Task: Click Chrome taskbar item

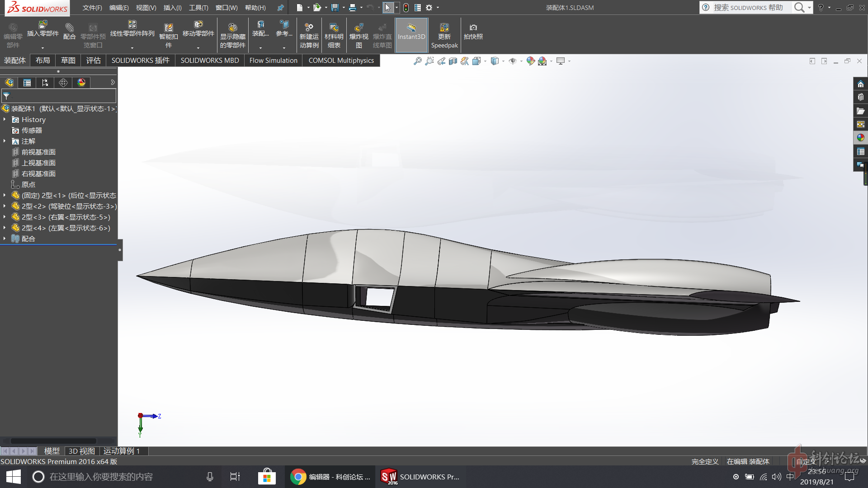Action: pos(330,477)
